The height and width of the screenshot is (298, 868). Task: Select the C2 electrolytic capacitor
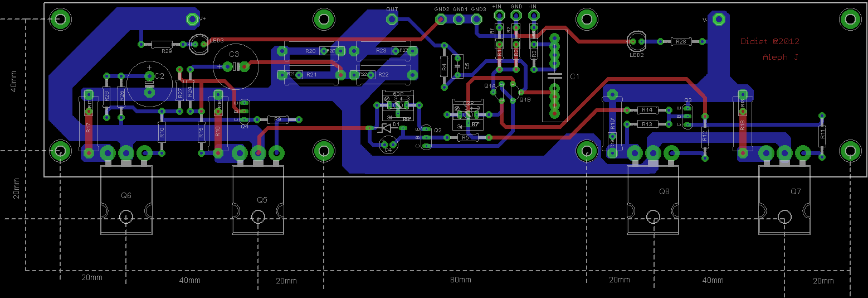149,84
